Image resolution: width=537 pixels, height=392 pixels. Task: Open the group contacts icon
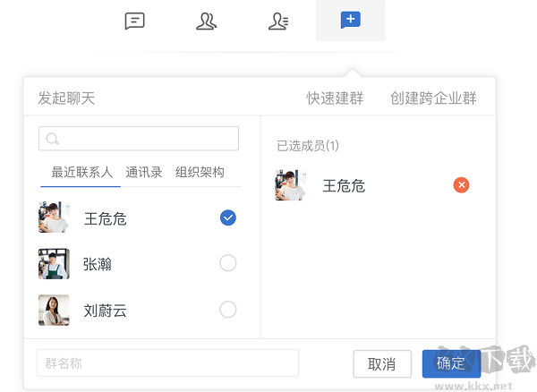coord(206,21)
